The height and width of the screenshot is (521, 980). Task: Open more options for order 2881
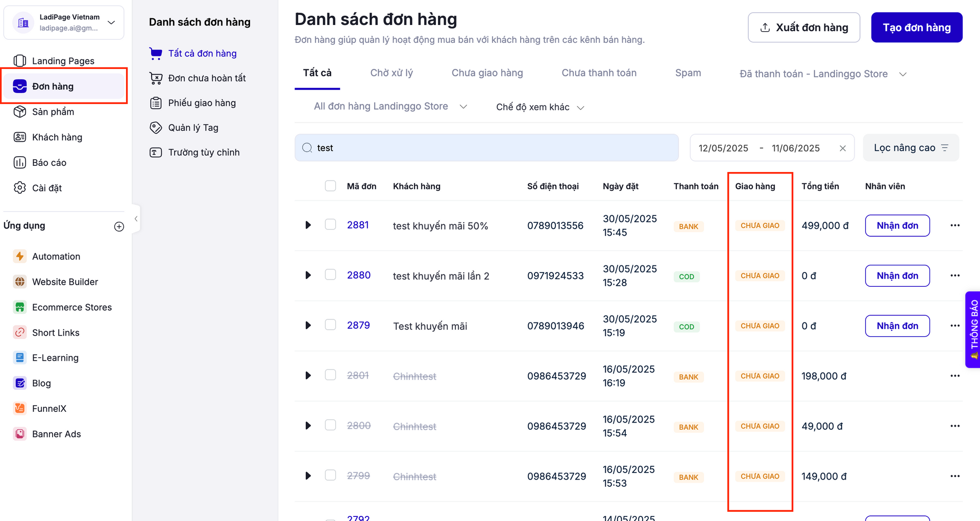tap(954, 226)
